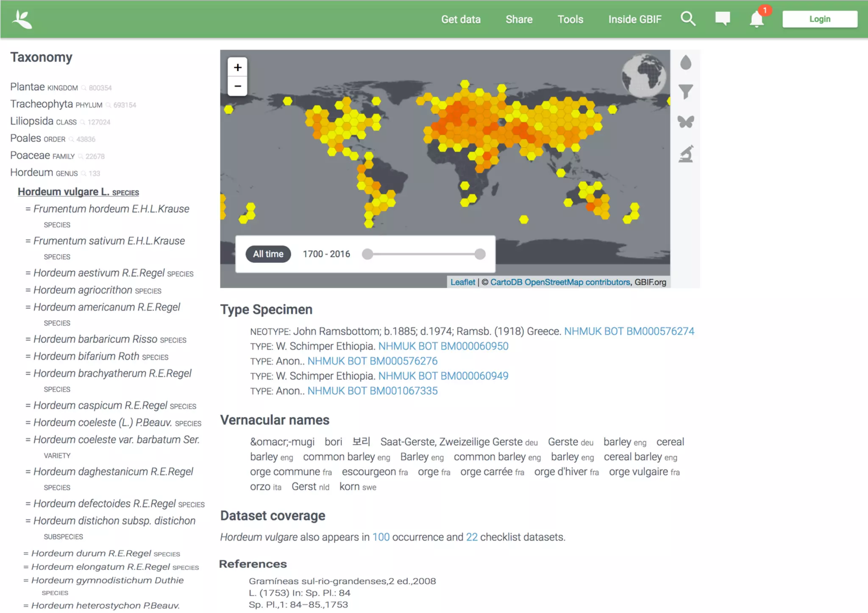Open neotype NHMUK BOT BM000576274 link

pyautogui.click(x=629, y=331)
